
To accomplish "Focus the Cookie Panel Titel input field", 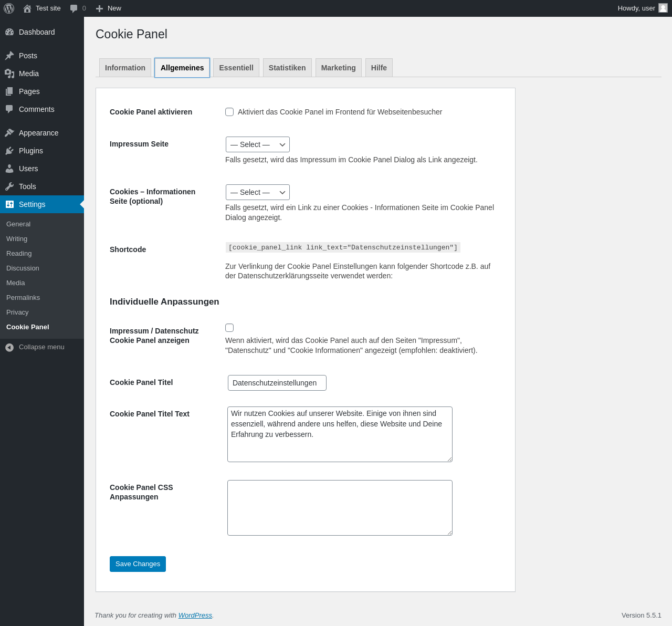I will click(x=277, y=383).
